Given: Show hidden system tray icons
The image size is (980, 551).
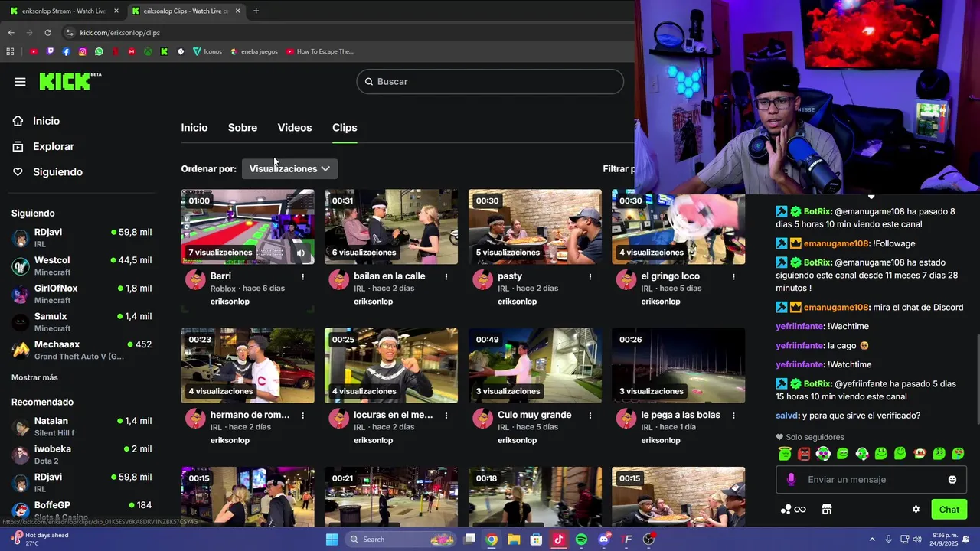Looking at the screenshot, I should (871, 540).
